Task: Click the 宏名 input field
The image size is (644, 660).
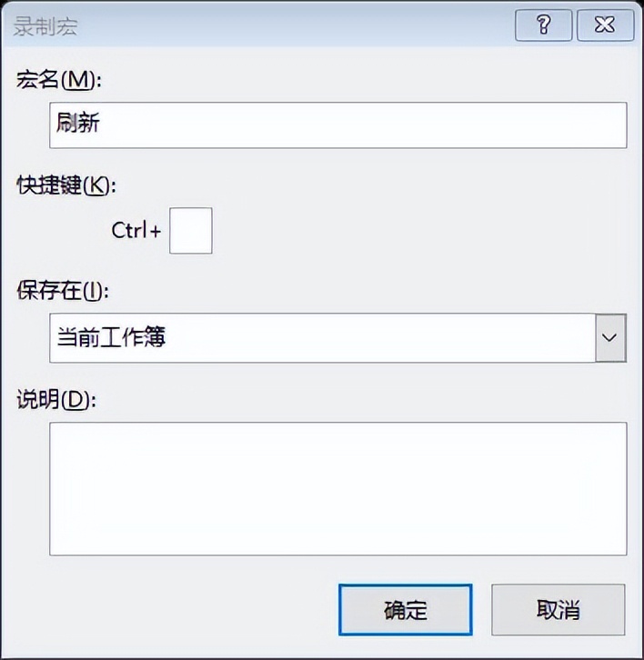Action: [x=337, y=125]
